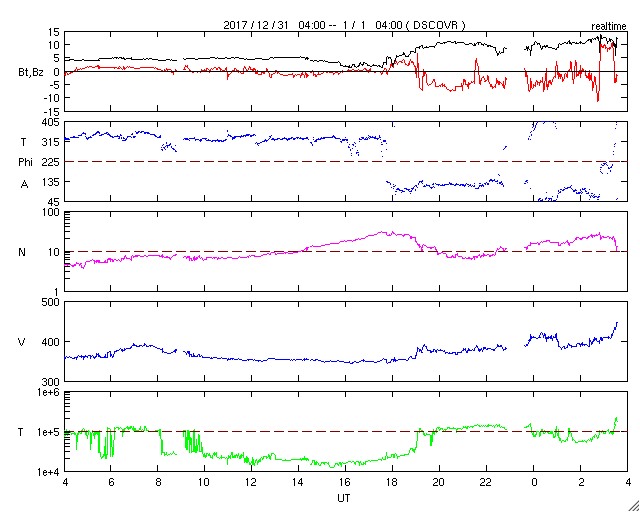Select the "V" velocity axis label
Viewport: 640px width, 512px height.
(x=22, y=342)
